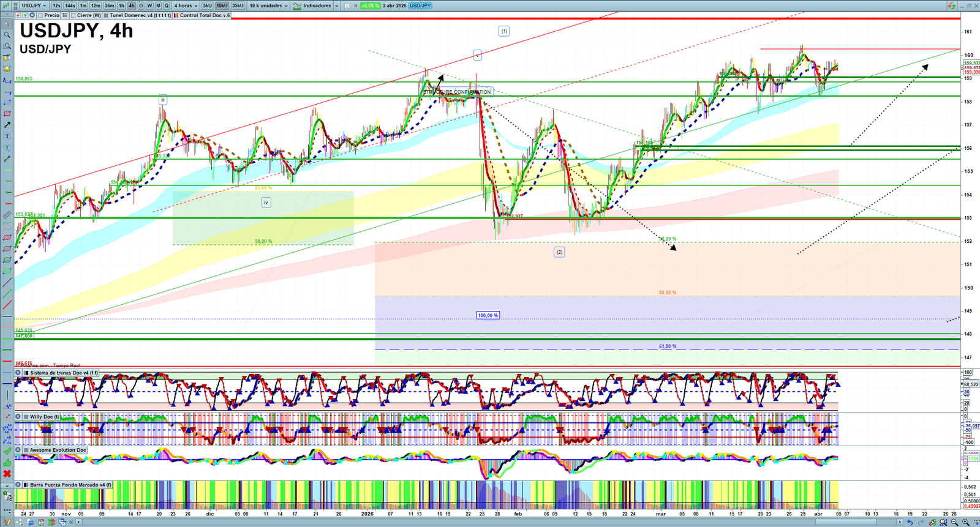Viewport: 980px width, 527px height.
Task: Click the red X delete tool
Action: 7,474
